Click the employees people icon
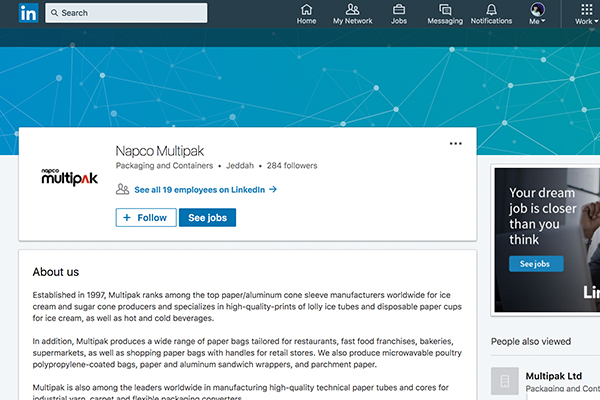The image size is (600, 400). click(122, 189)
